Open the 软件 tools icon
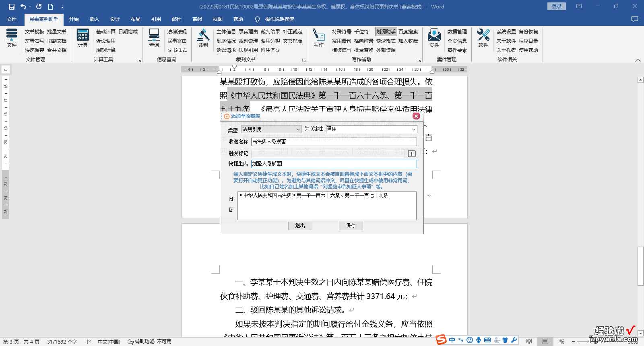Image resolution: width=644 pixels, height=346 pixels. click(x=483, y=38)
